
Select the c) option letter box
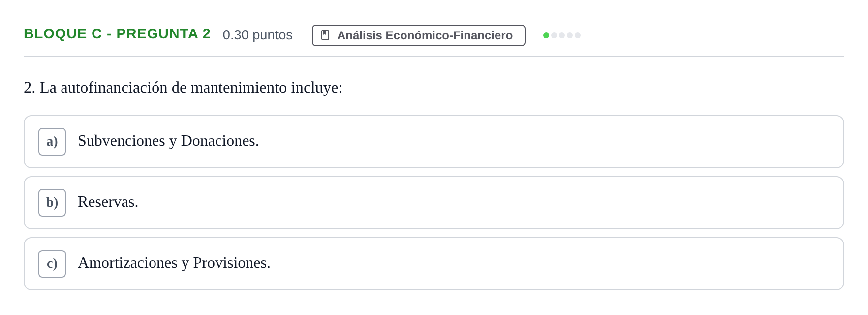point(52,264)
